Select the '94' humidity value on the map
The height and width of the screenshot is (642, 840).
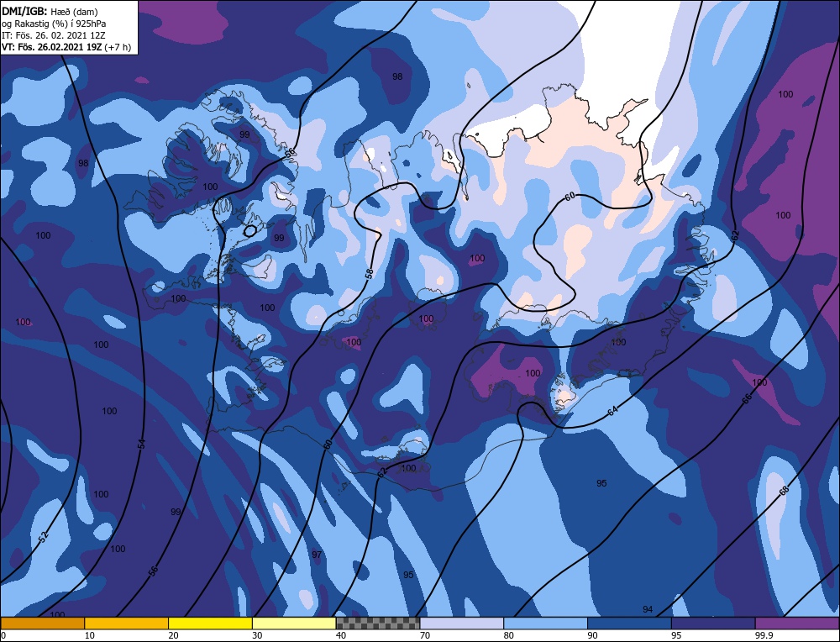(x=648, y=609)
